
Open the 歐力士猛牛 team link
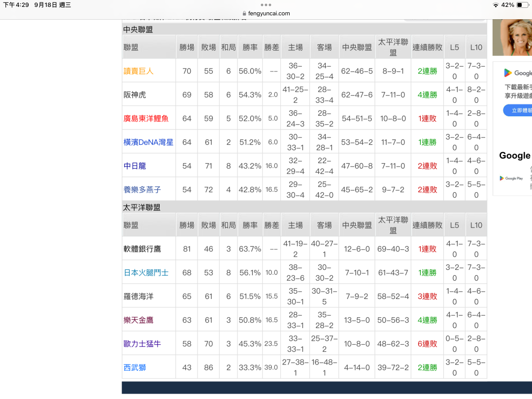coord(142,344)
